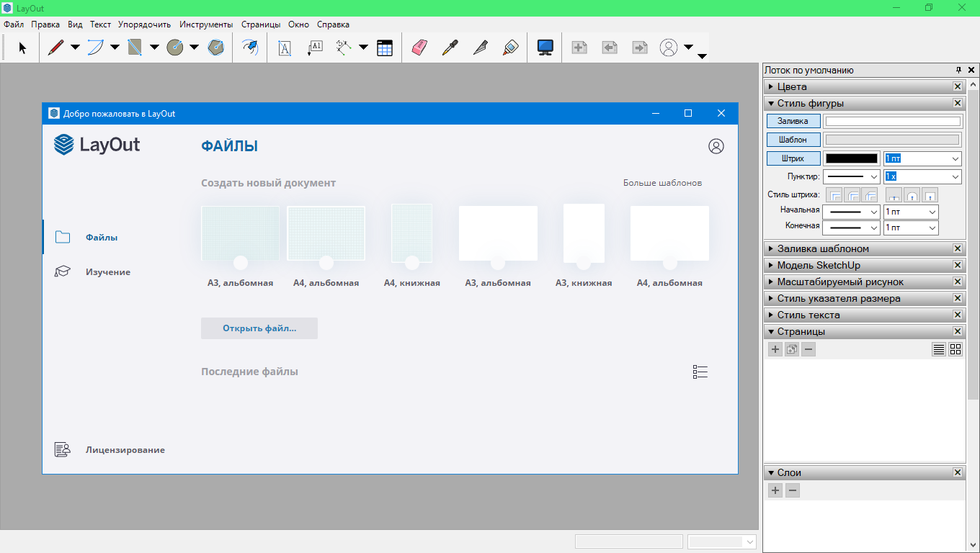Insert a Table with the table tool
Image resolution: width=980 pixels, height=553 pixels.
(x=385, y=48)
